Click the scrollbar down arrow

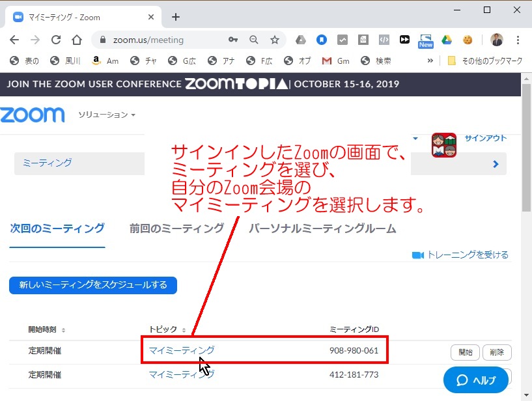click(x=526, y=395)
